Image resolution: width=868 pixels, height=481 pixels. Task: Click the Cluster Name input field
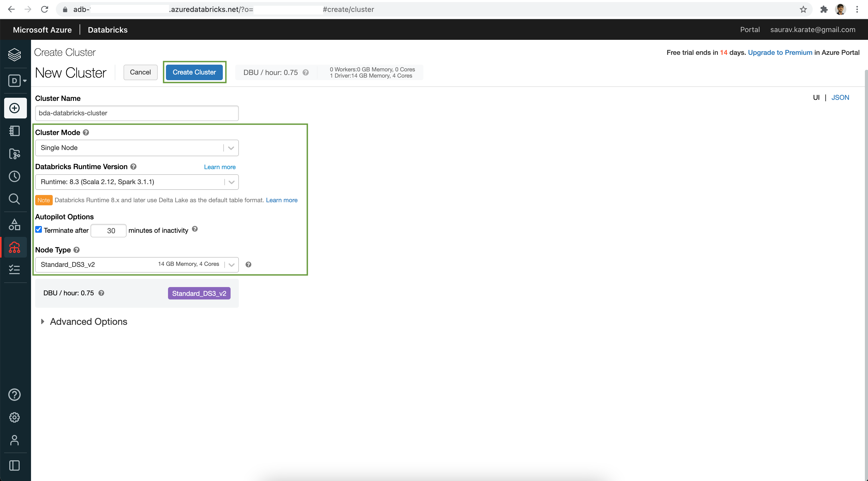137,113
